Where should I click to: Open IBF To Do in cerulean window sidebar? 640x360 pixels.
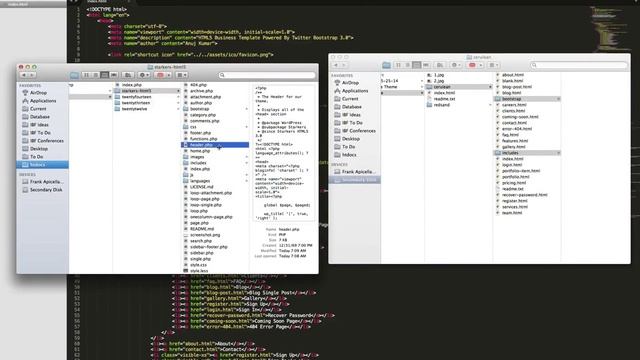[x=352, y=123]
